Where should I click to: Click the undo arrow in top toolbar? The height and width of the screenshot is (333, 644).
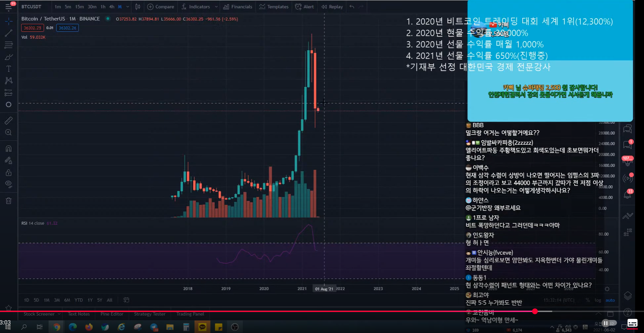point(352,7)
